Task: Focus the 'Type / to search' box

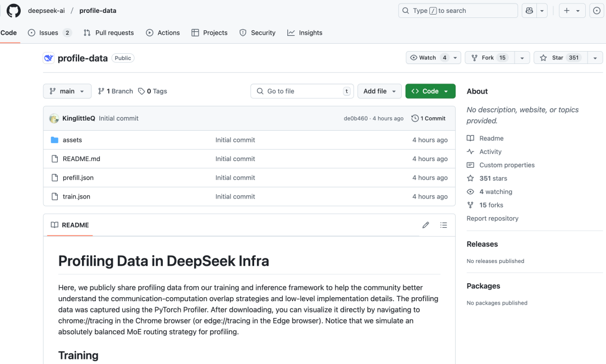Action: 458,11
